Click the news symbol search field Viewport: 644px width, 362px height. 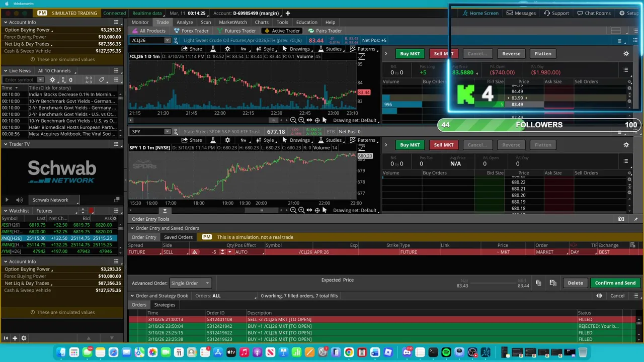[x=19, y=80]
